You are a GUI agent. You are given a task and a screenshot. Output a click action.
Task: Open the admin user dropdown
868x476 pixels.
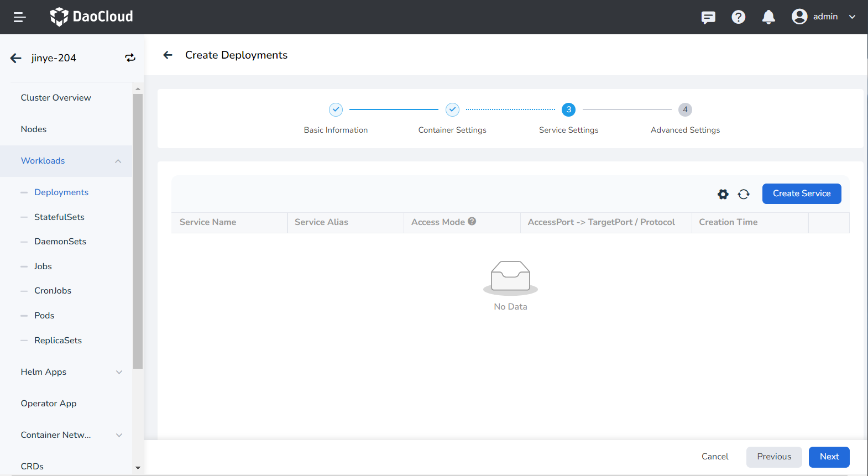[x=823, y=17]
